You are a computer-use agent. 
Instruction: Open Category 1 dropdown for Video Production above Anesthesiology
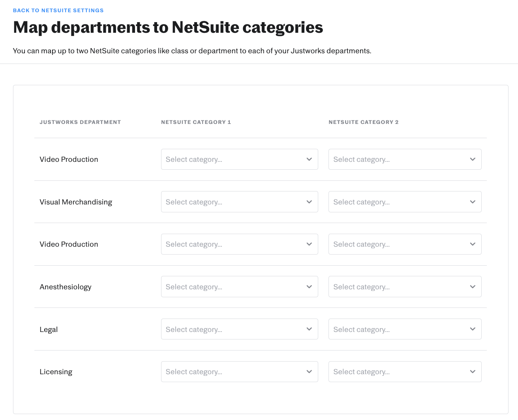coord(239,244)
